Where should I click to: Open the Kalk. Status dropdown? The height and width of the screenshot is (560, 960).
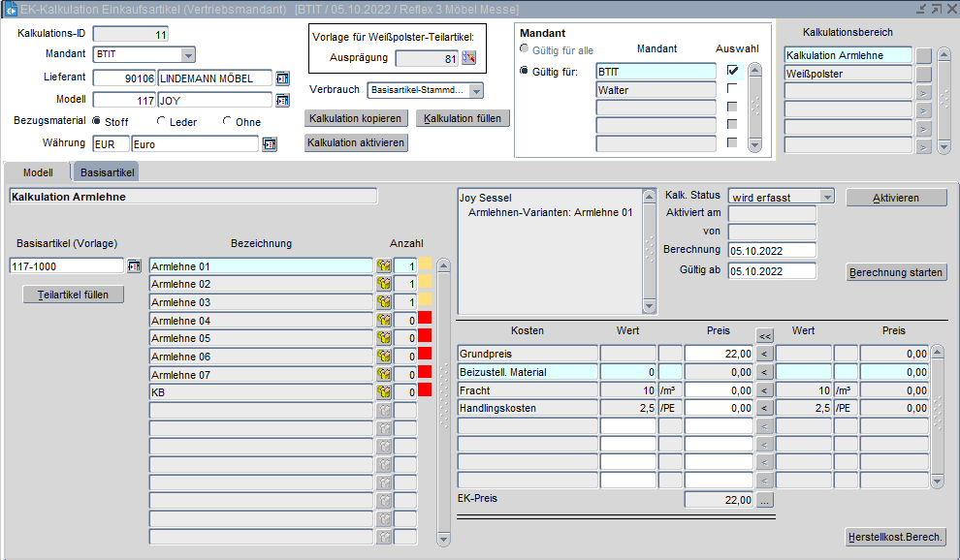pyautogui.click(x=826, y=197)
